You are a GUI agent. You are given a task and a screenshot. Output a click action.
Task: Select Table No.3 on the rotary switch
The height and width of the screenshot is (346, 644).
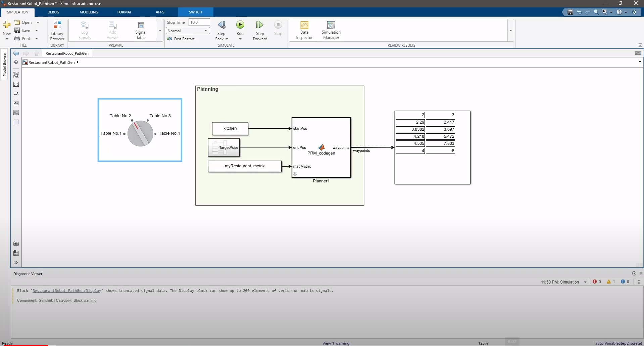160,116
